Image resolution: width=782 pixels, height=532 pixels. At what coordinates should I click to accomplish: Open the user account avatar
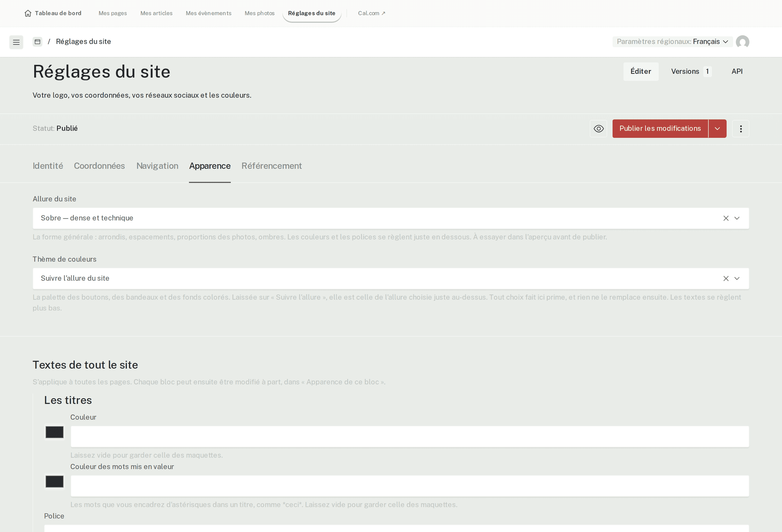(742, 42)
